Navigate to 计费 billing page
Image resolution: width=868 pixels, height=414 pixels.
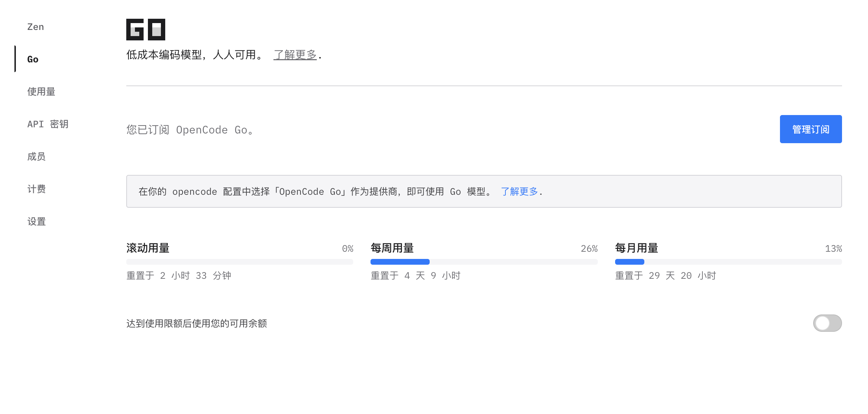click(36, 189)
